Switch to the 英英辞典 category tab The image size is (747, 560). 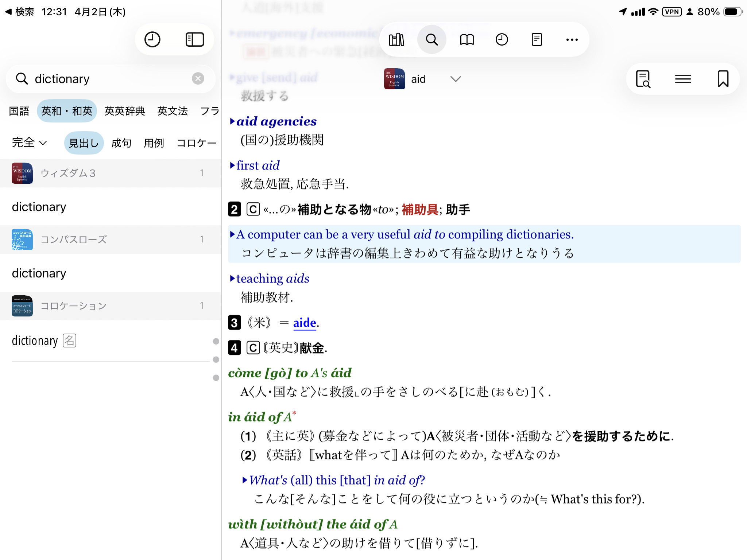(125, 111)
